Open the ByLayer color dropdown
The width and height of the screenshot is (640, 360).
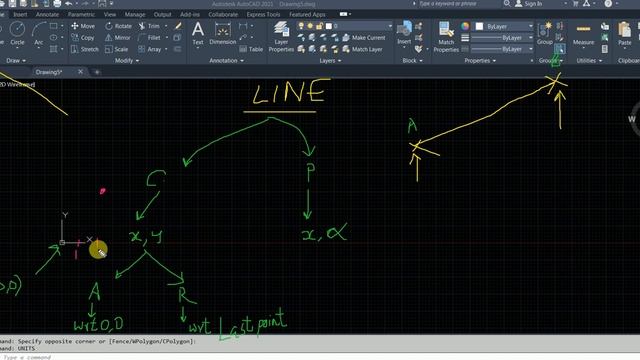click(504, 26)
